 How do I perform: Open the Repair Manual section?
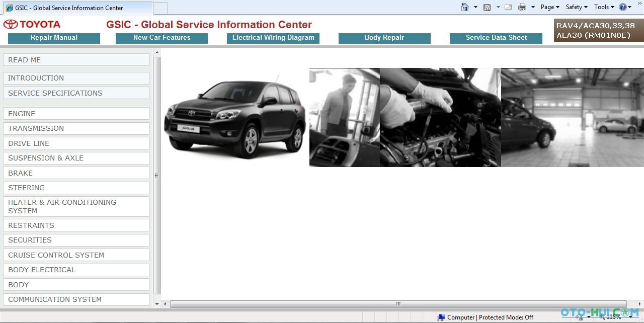(x=54, y=38)
